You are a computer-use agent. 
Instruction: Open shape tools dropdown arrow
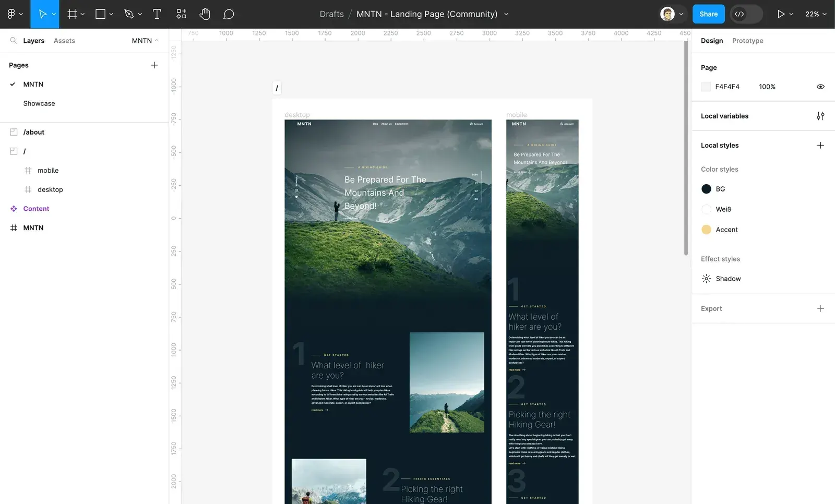coord(111,14)
